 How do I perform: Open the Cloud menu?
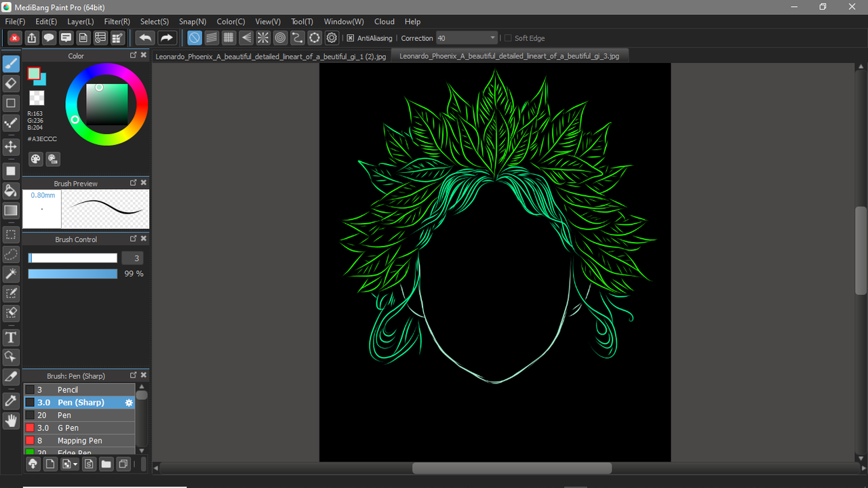click(384, 22)
